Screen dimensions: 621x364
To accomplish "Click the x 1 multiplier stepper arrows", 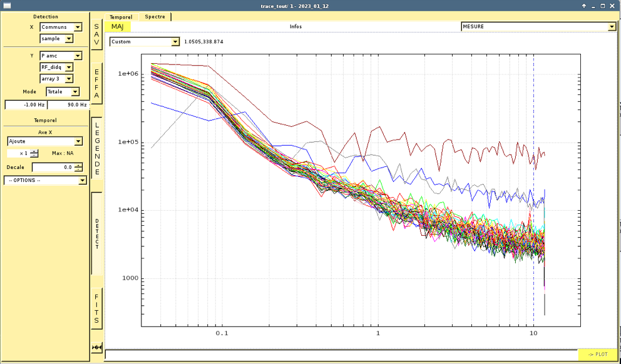I will [34, 153].
